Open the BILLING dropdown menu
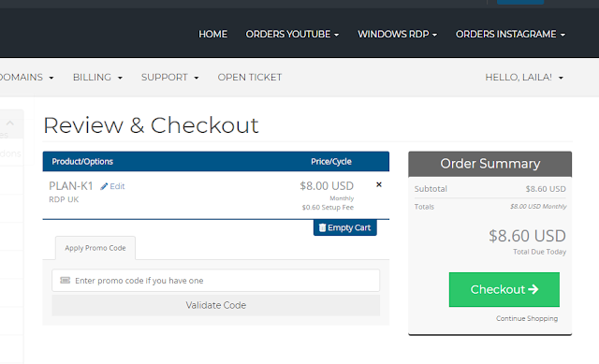Viewport: 599px width, 364px height. pos(97,77)
